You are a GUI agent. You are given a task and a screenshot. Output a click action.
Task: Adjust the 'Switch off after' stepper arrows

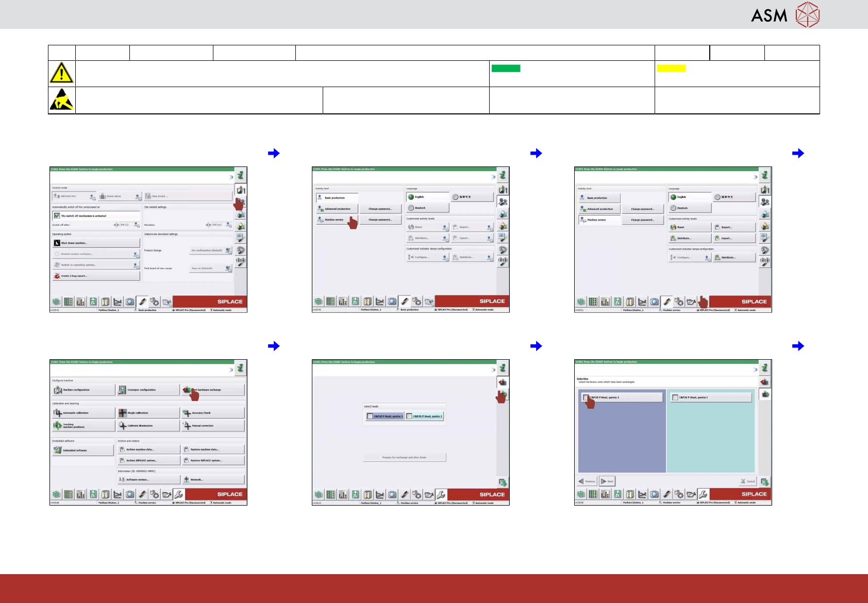click(116, 225)
